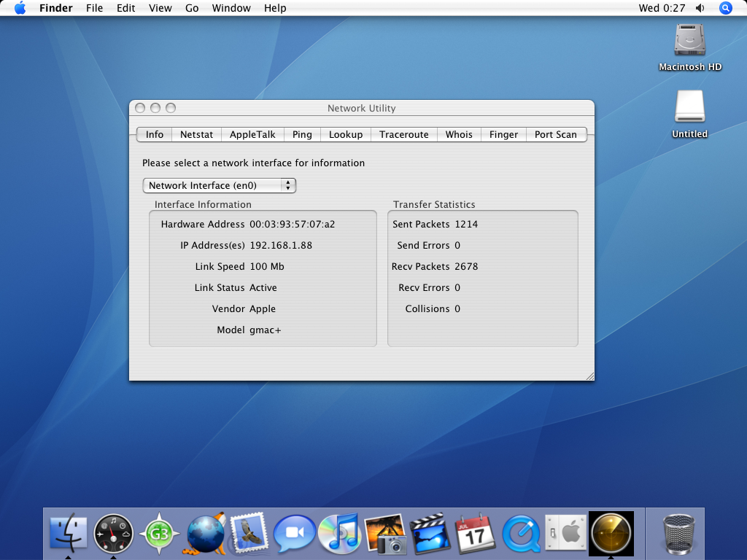Minimize the Network Utility window
This screenshot has height=560, width=747.
click(155, 108)
